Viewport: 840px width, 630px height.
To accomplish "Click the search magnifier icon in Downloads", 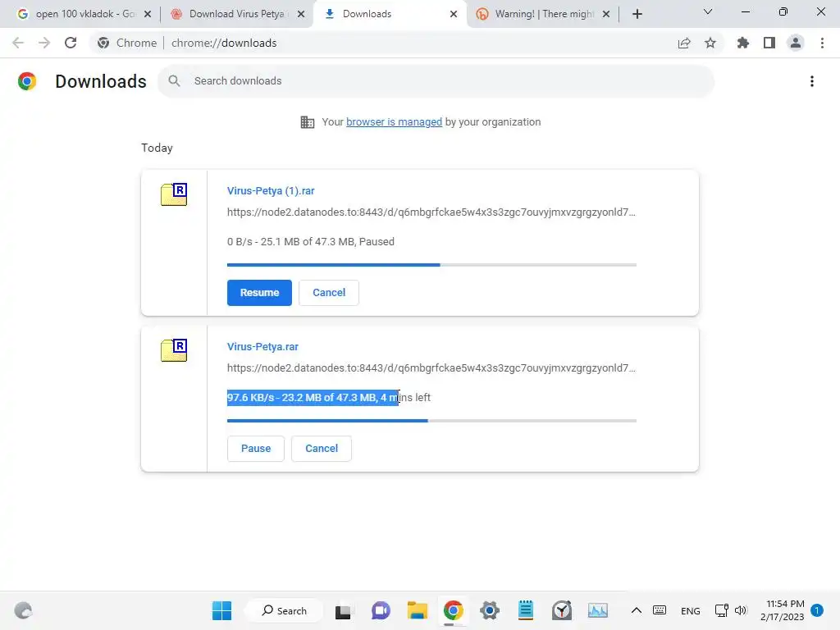I will [x=174, y=81].
